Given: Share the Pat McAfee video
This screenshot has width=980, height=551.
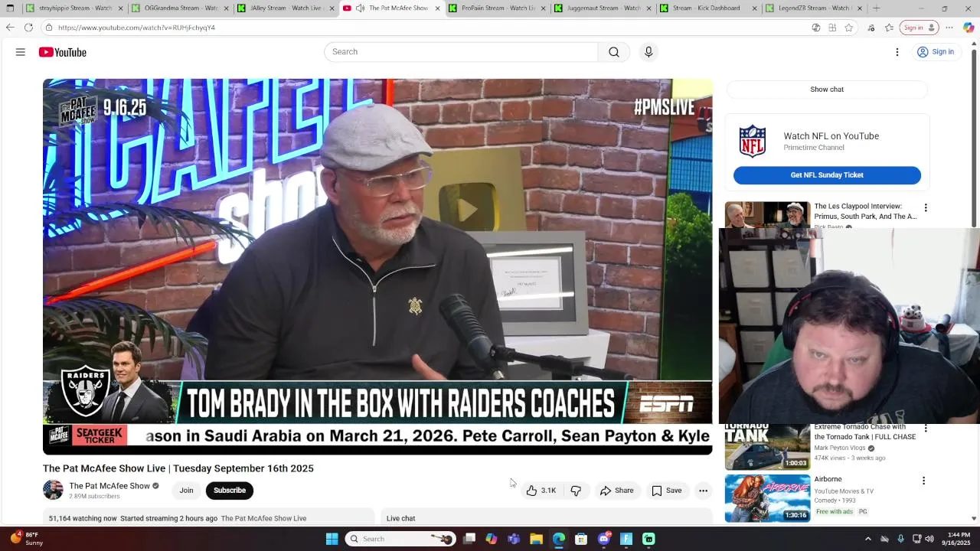Looking at the screenshot, I should 617,491.
